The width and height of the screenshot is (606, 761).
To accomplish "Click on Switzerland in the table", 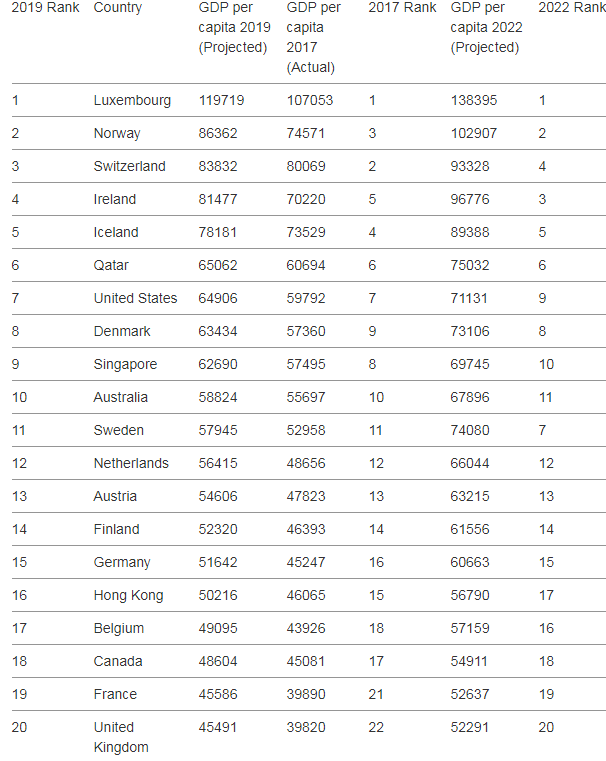I will click(x=130, y=166).
